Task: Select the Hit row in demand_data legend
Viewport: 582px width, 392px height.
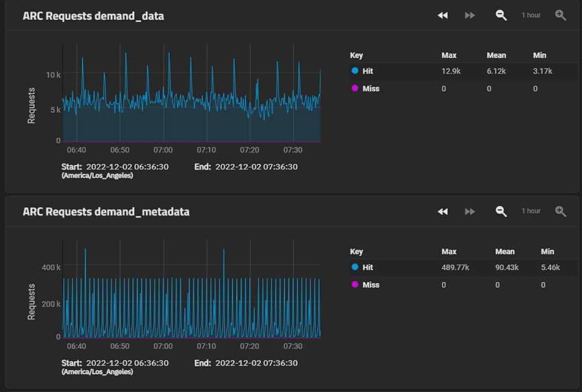Action: tap(464, 71)
